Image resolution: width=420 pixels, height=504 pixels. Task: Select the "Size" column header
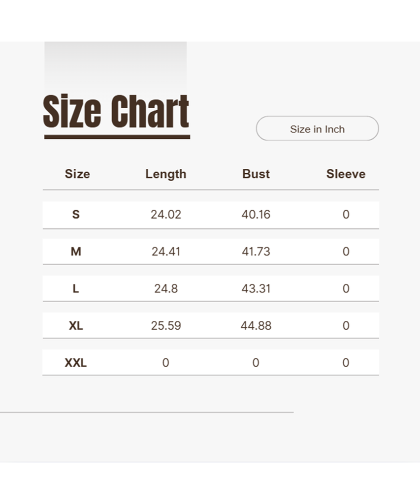click(77, 174)
